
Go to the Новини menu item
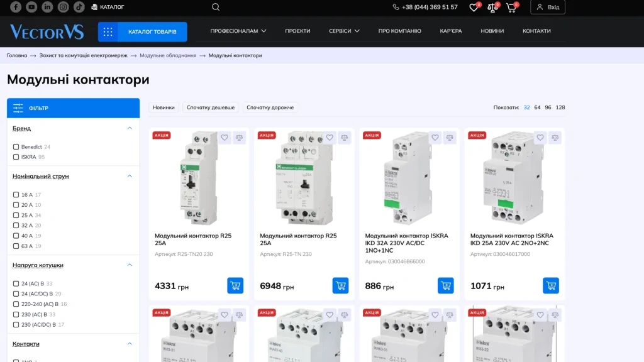click(492, 31)
